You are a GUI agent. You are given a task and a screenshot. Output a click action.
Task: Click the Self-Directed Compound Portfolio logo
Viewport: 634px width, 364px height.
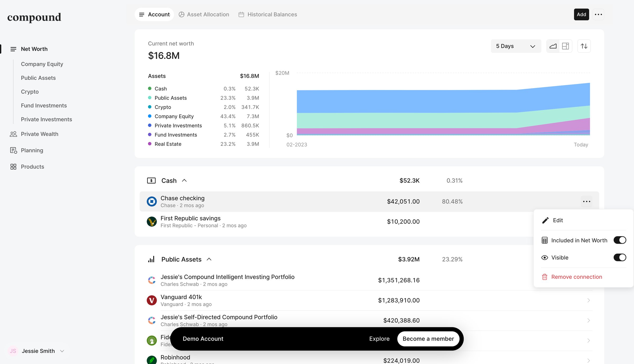[x=152, y=320]
